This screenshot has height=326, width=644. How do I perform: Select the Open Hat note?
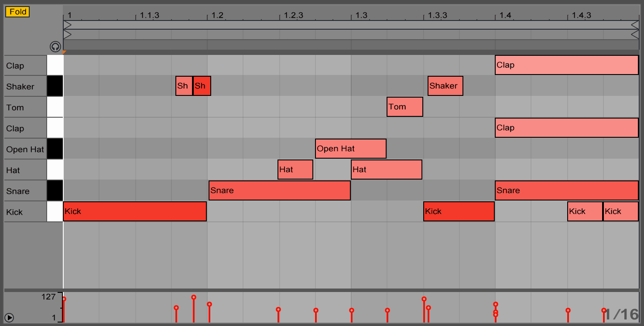351,149
